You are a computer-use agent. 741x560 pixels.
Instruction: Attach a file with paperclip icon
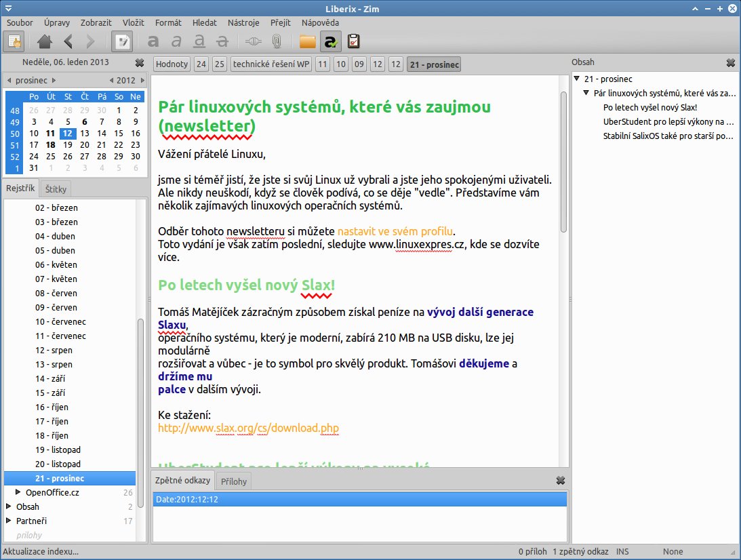click(277, 41)
